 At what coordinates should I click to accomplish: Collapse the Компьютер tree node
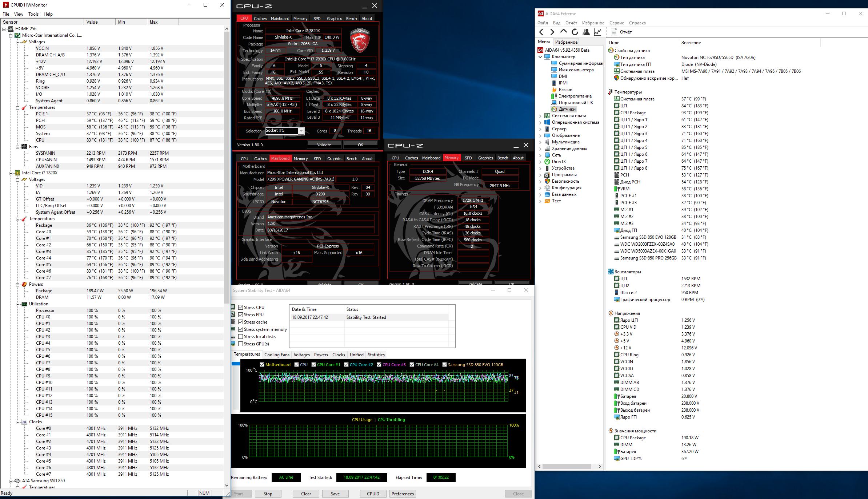coord(540,57)
